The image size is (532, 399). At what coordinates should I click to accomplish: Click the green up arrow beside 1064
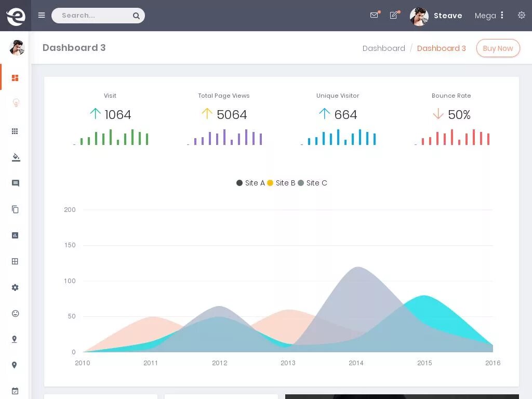tap(96, 114)
